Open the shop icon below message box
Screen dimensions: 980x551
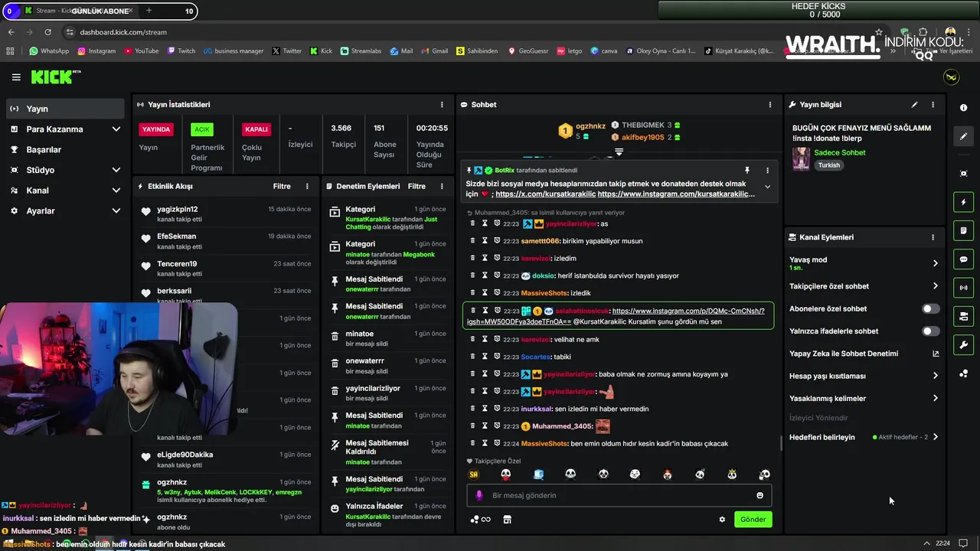pyautogui.click(x=507, y=519)
